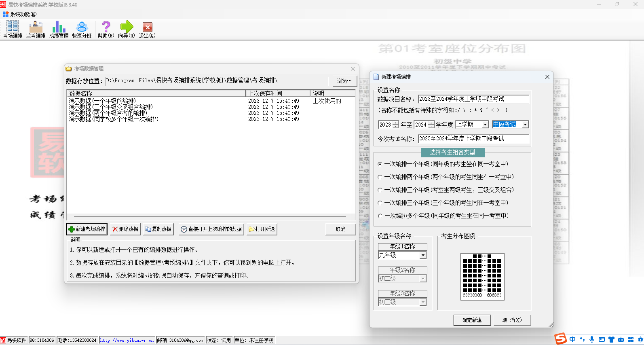
Task: Sort by the 数据名称 column header
Action: (x=156, y=93)
